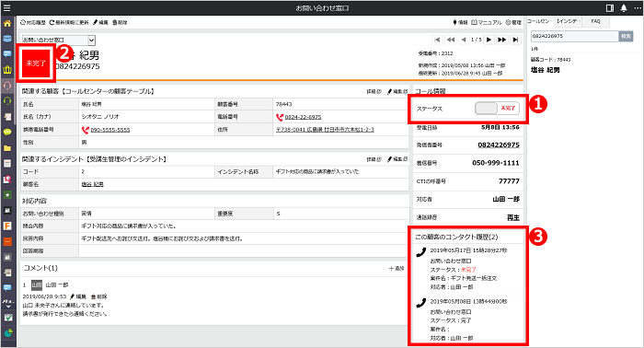Screen dimensions: 644x348
Task: Open the contact history entry from 2019年05月17日
Action: 467,269
